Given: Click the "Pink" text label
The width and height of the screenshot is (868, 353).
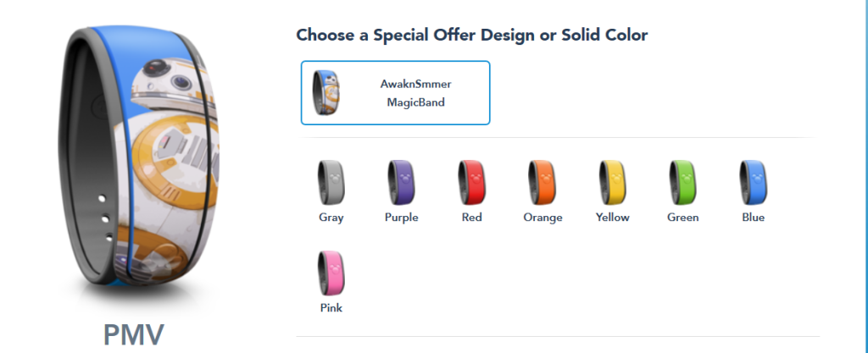Looking at the screenshot, I should [331, 307].
